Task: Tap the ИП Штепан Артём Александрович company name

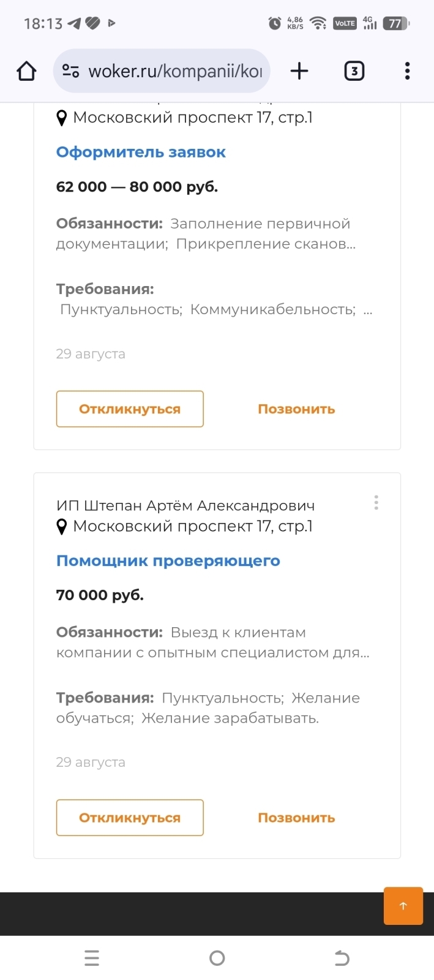Action: (185, 505)
